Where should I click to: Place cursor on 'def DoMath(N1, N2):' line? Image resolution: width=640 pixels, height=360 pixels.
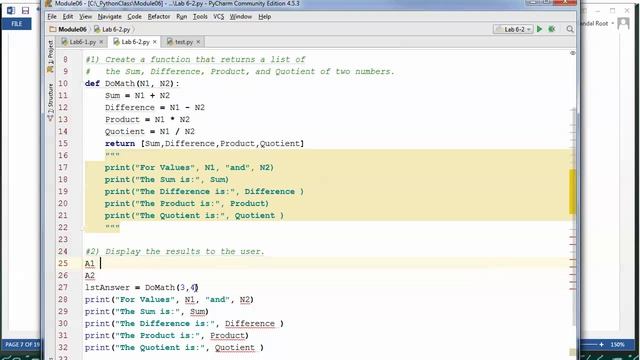pyautogui.click(x=132, y=83)
